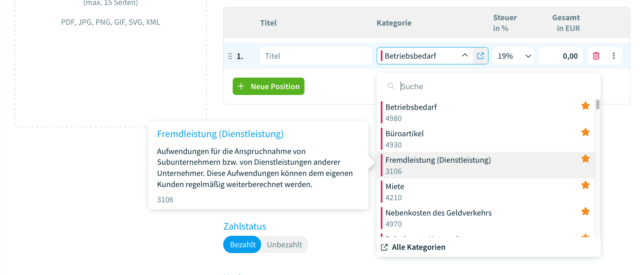Image resolution: width=644 pixels, height=275 pixels.
Task: Toggle the favorite star for Betriebsbedarf
Action: coord(585,106)
